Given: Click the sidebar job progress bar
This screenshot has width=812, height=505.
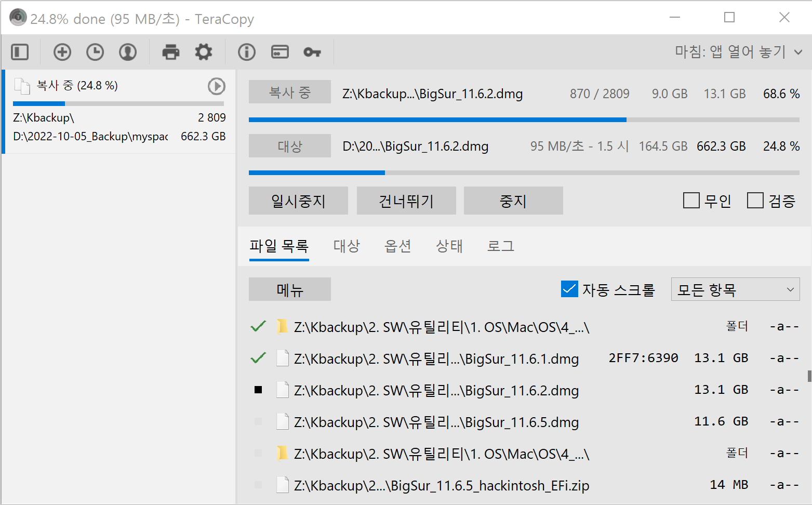Looking at the screenshot, I should [x=118, y=103].
